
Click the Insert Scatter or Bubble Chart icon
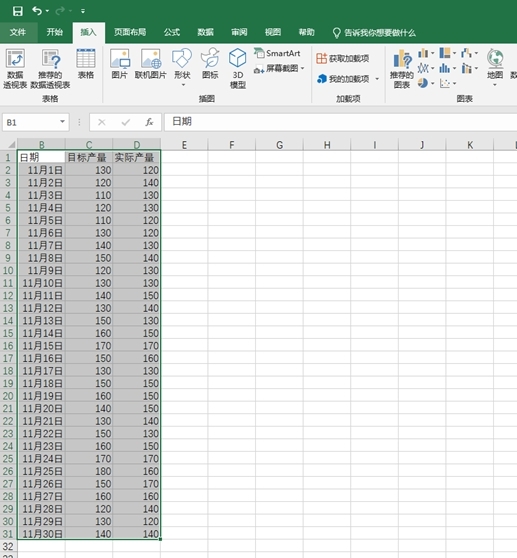(445, 83)
